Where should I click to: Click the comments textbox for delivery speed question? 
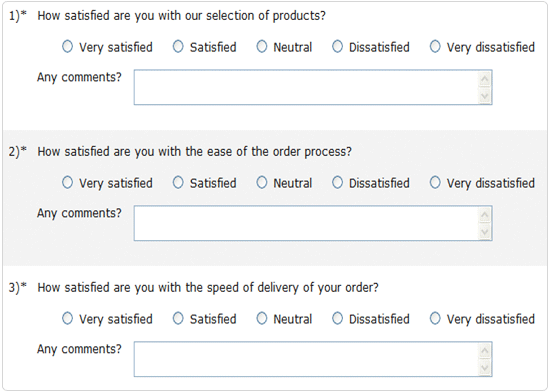313,359
